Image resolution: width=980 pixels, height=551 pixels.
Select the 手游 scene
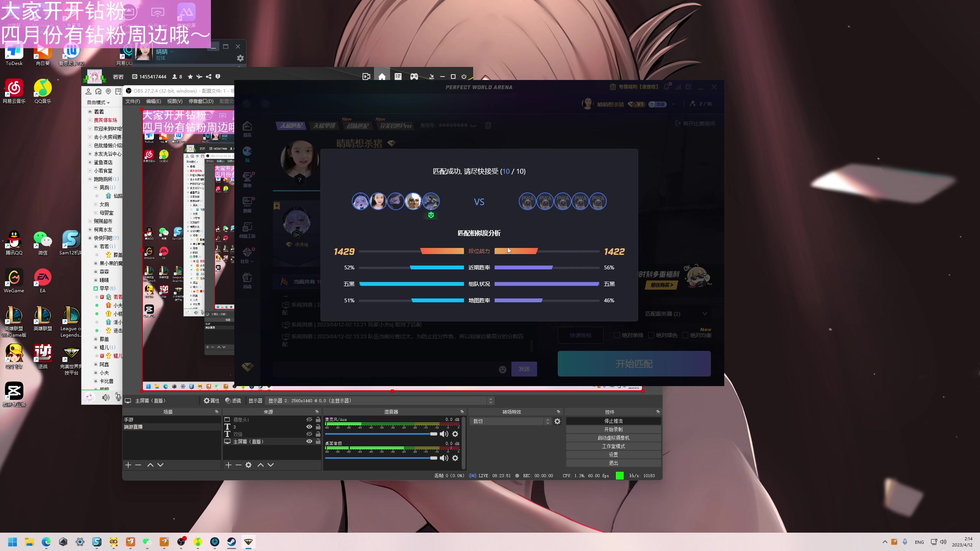tap(171, 420)
